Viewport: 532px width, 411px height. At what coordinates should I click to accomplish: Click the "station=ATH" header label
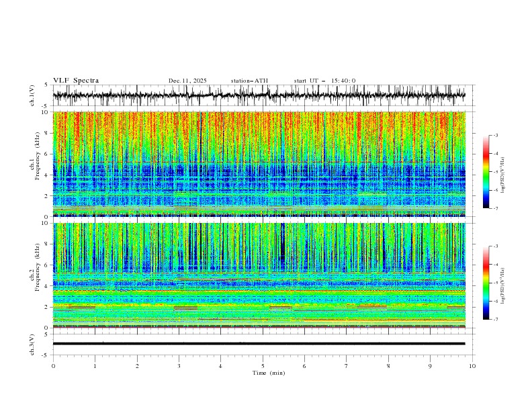(x=249, y=81)
